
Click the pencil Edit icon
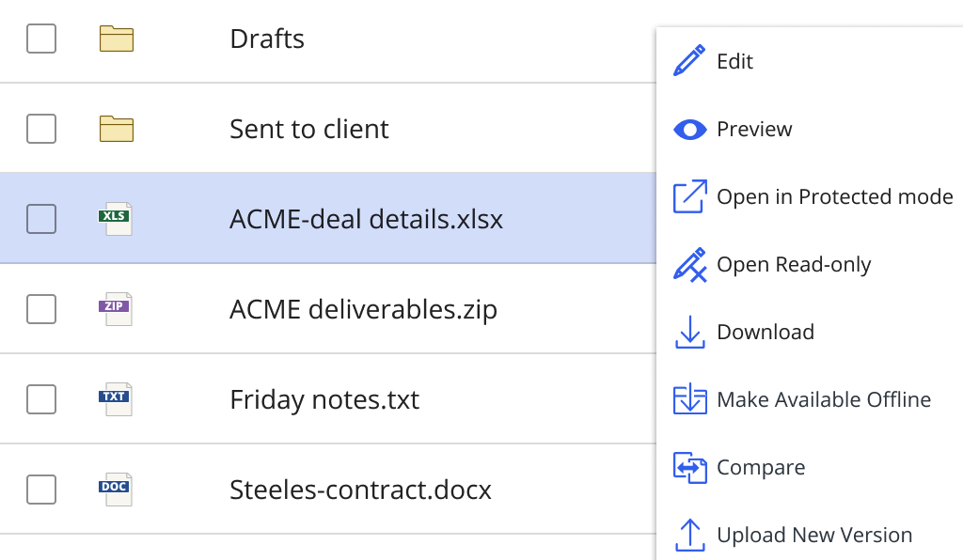point(689,62)
